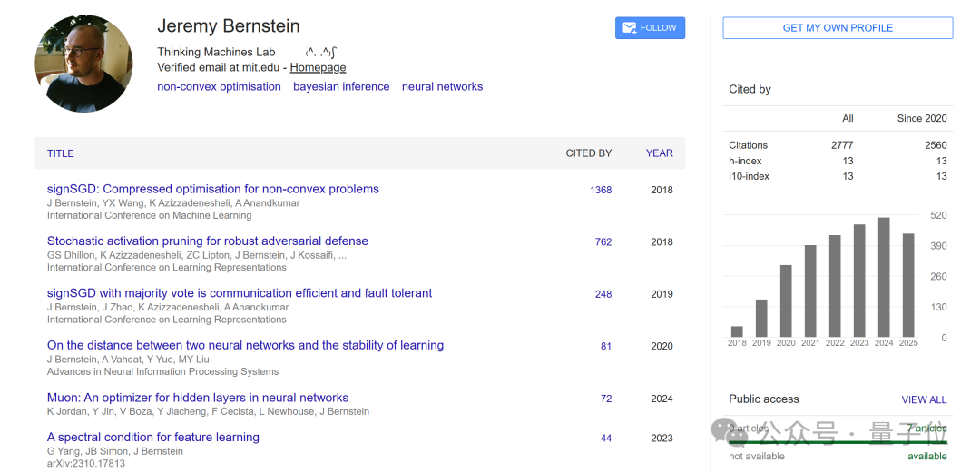Click Jeremy Bernstein's profile photo
980x473 pixels.
click(83, 64)
